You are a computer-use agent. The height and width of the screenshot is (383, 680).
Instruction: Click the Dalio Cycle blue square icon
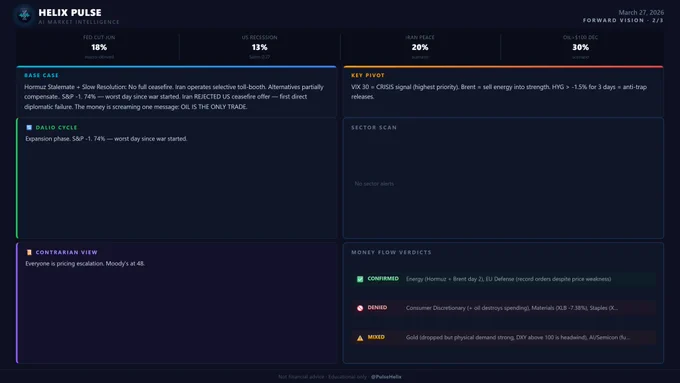pyautogui.click(x=29, y=128)
